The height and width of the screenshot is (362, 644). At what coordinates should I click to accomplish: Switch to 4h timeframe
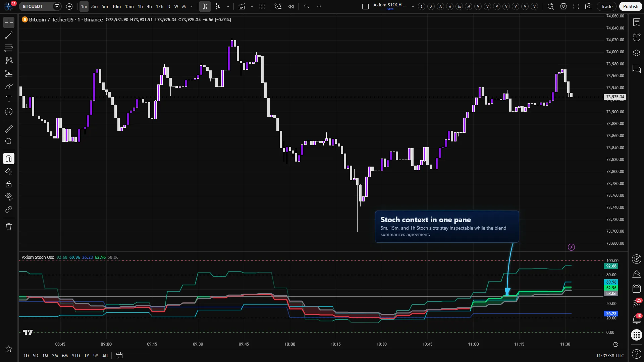149,6
